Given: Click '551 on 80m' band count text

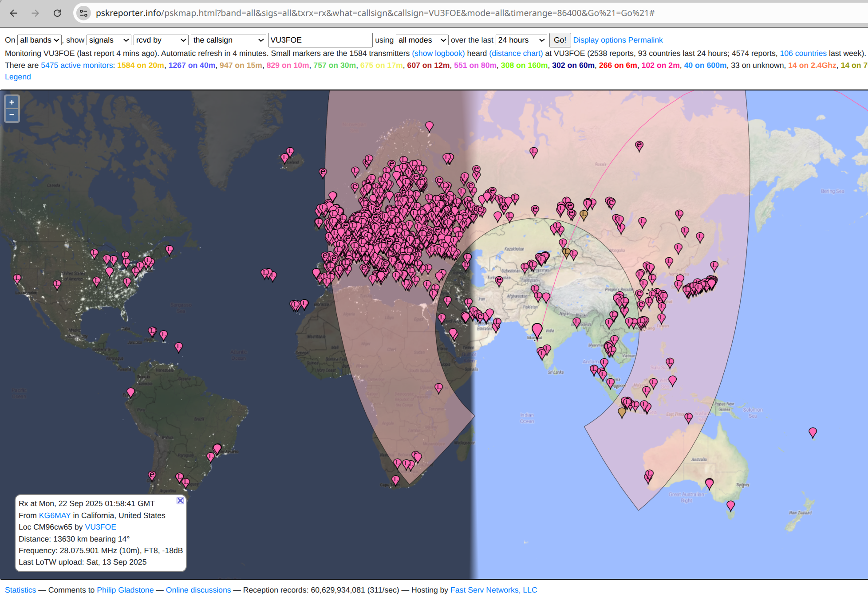Looking at the screenshot, I should (475, 65).
